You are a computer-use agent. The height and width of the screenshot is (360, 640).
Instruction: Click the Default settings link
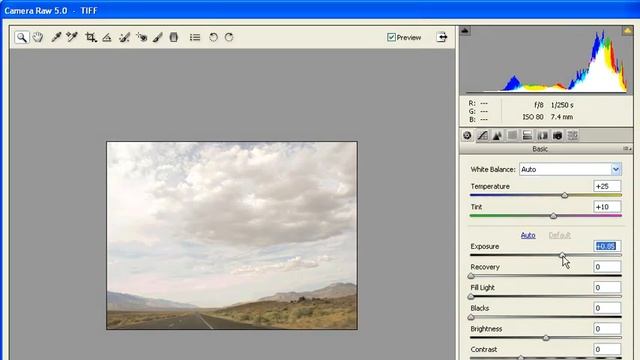click(x=560, y=236)
